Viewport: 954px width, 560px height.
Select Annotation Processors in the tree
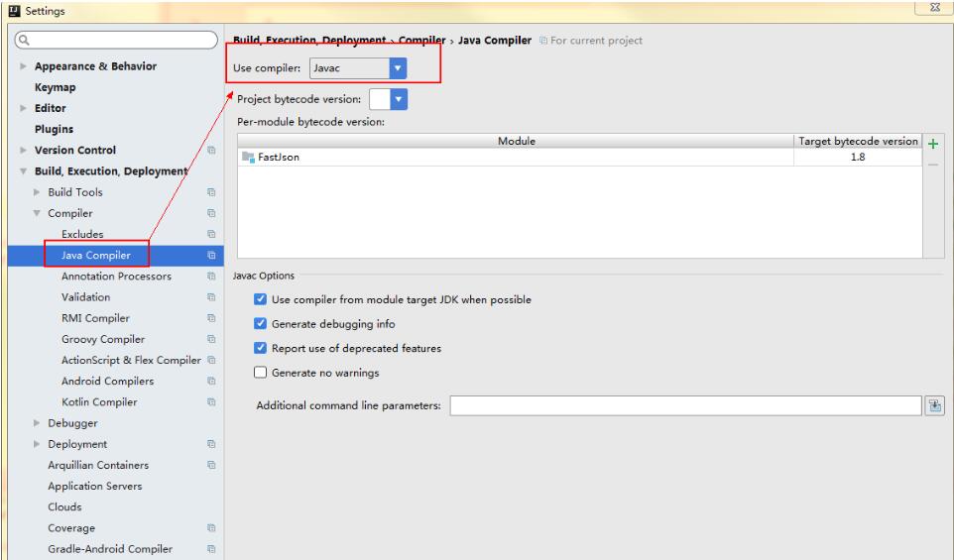coord(116,277)
